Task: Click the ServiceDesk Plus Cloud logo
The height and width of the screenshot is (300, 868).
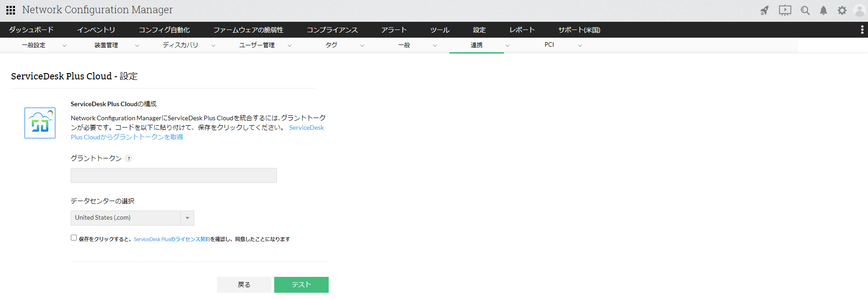Action: pos(40,123)
